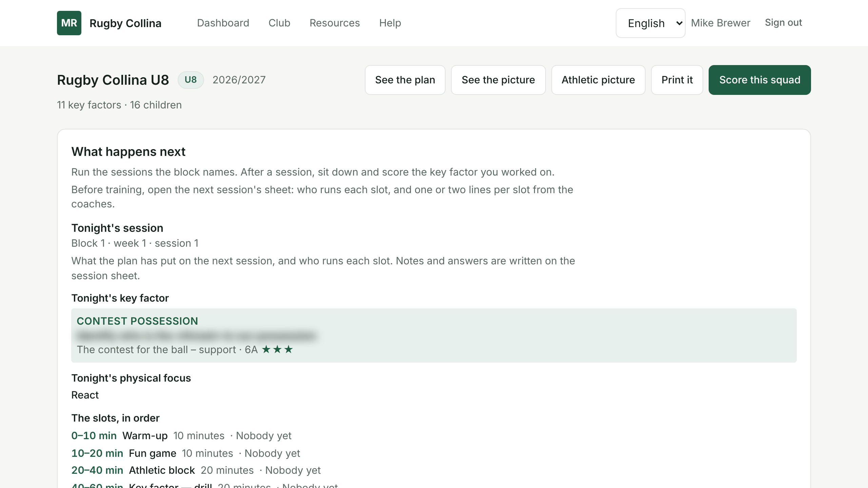Open the Rugby Collina home link

pyautogui.click(x=125, y=23)
